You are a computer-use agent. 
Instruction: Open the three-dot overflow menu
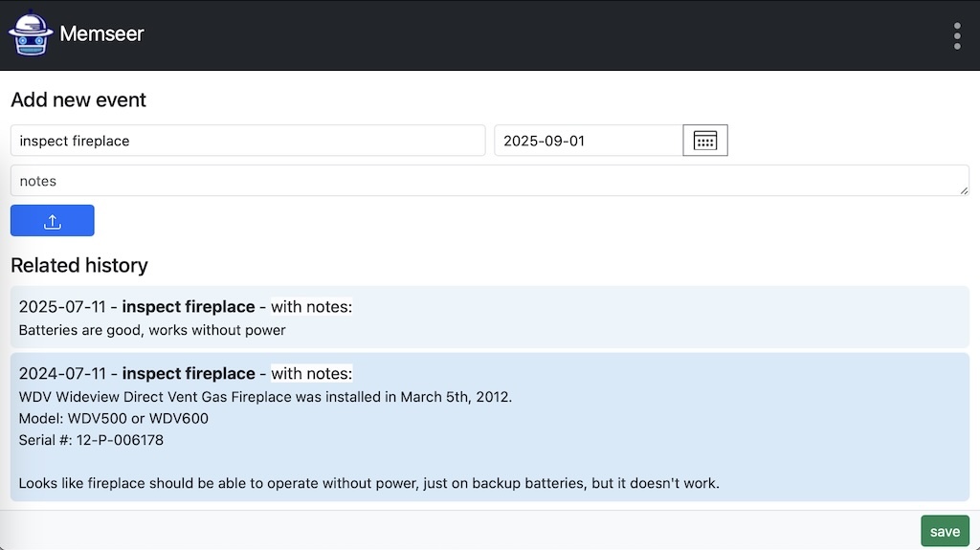[957, 35]
